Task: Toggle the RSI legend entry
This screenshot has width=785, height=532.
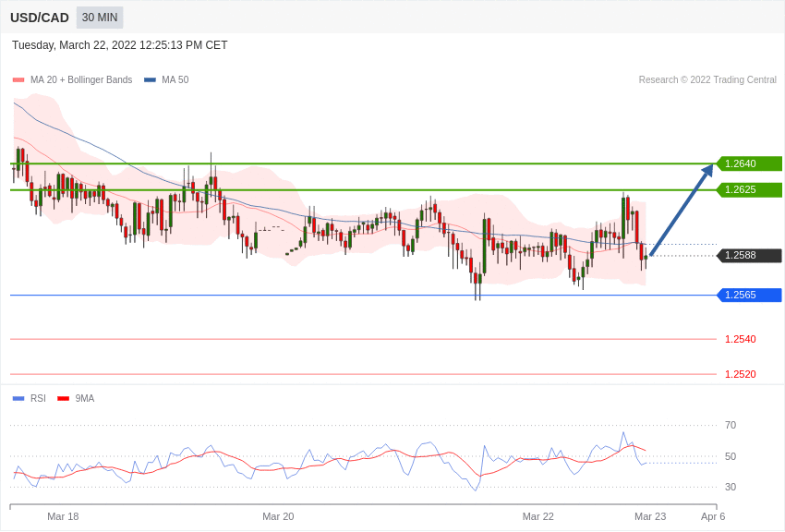Action: pyautogui.click(x=29, y=398)
